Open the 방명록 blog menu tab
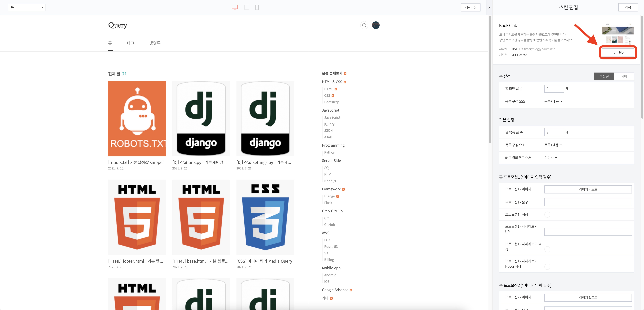The image size is (644, 310). 155,43
